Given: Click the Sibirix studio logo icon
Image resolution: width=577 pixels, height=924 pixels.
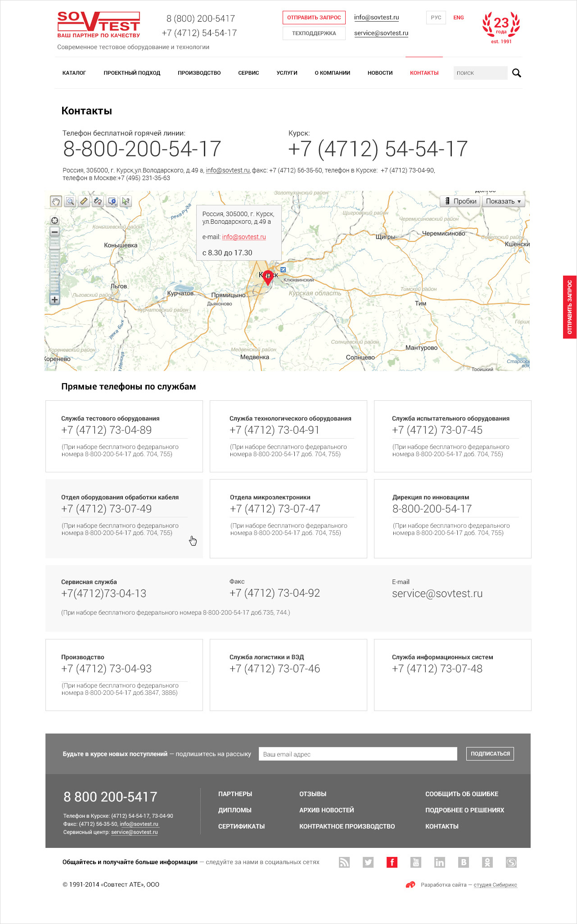Looking at the screenshot, I should click(410, 885).
